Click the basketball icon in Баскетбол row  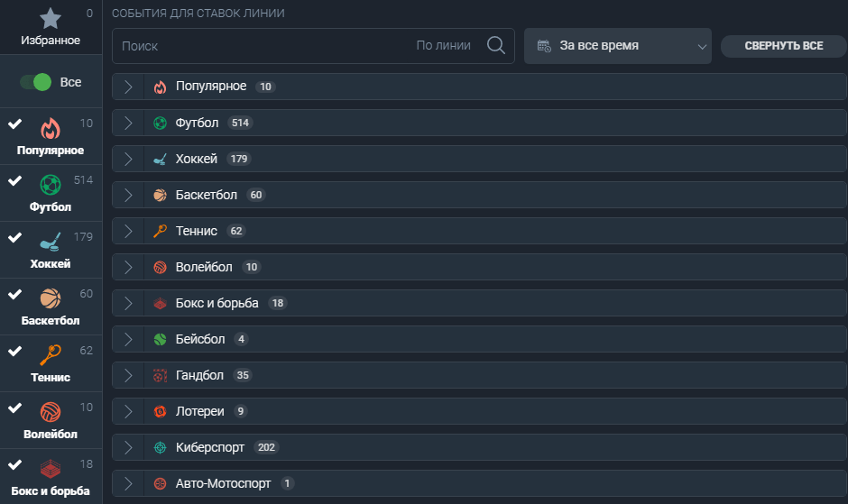160,196
